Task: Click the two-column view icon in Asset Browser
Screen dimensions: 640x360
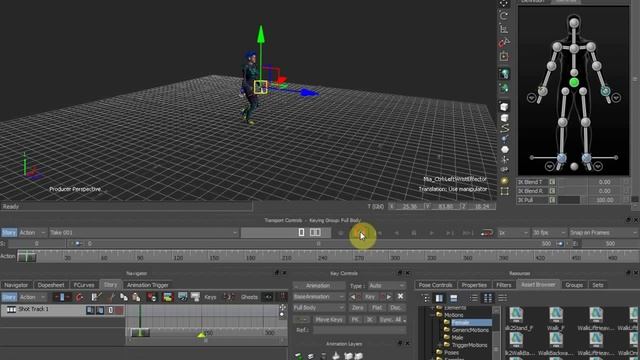Action: pyautogui.click(x=439, y=298)
